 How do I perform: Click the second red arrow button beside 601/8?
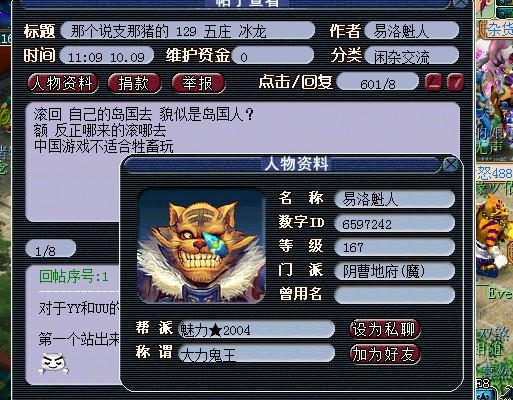click(455, 82)
